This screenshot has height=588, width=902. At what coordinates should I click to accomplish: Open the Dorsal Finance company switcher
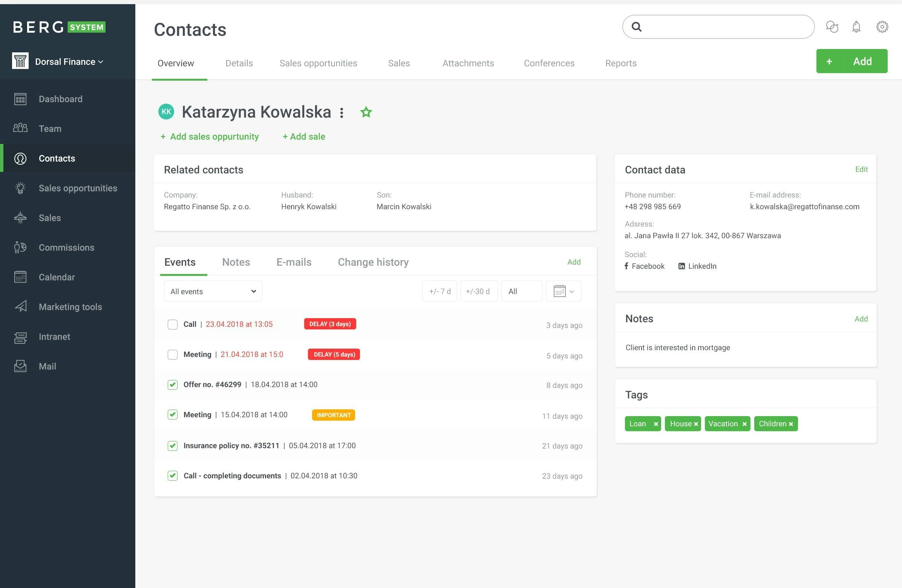click(x=68, y=62)
